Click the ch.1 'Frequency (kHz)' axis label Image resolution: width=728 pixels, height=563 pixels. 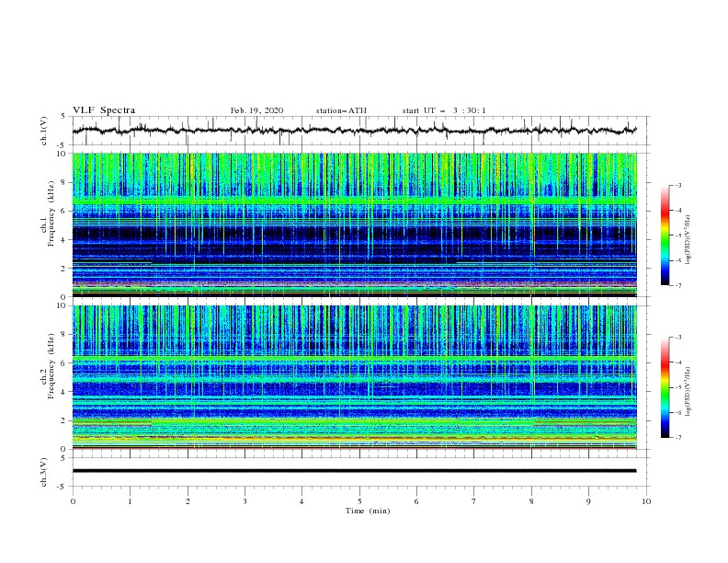click(51, 214)
